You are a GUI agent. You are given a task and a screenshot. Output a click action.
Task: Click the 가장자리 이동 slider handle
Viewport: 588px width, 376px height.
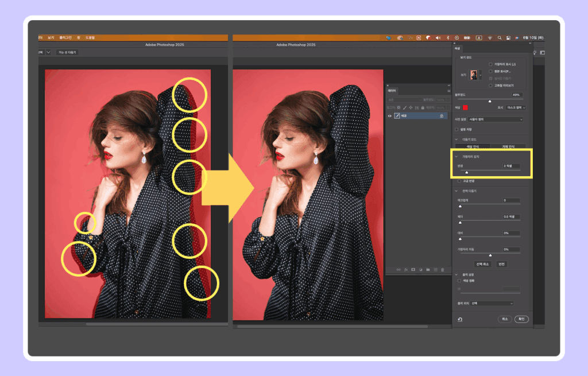tap(490, 255)
